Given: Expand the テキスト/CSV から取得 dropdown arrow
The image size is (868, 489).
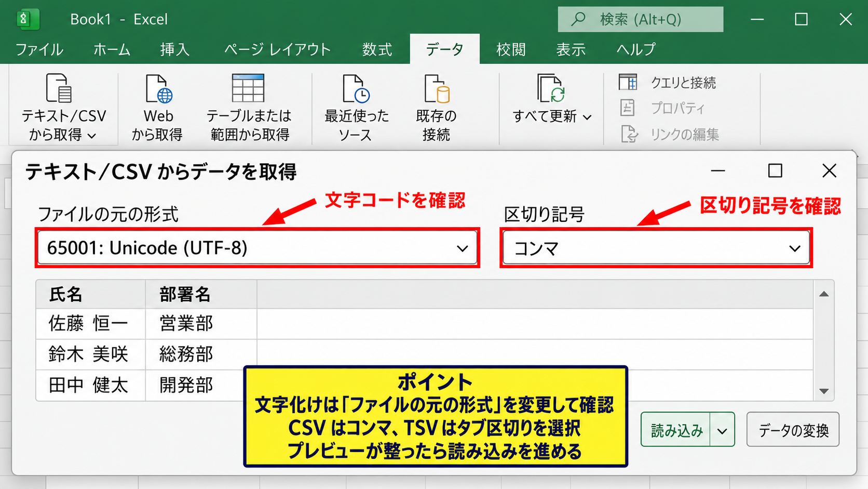Looking at the screenshot, I should tap(92, 136).
